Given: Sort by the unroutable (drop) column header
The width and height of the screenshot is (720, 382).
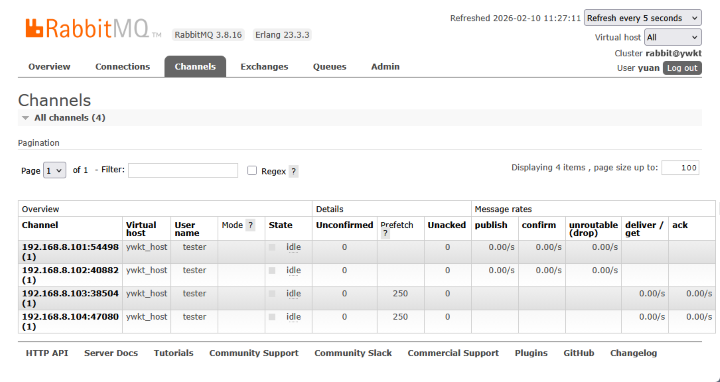Looking at the screenshot, I should point(593,229).
